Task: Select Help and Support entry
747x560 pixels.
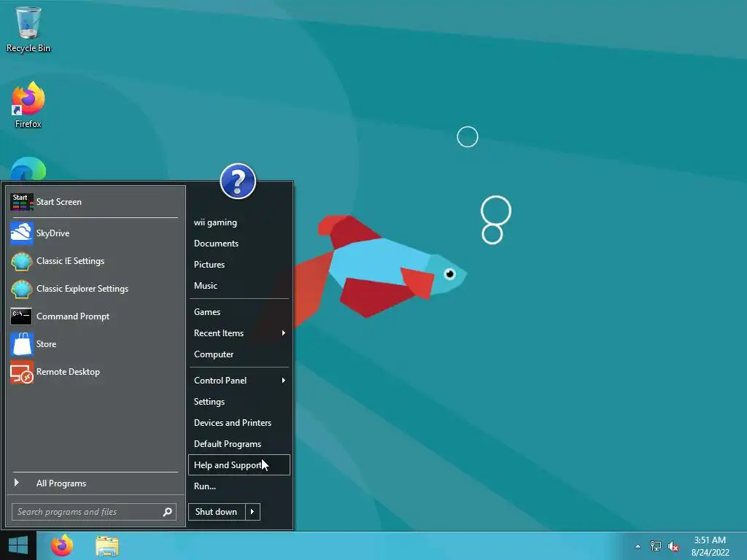Action: 239,464
